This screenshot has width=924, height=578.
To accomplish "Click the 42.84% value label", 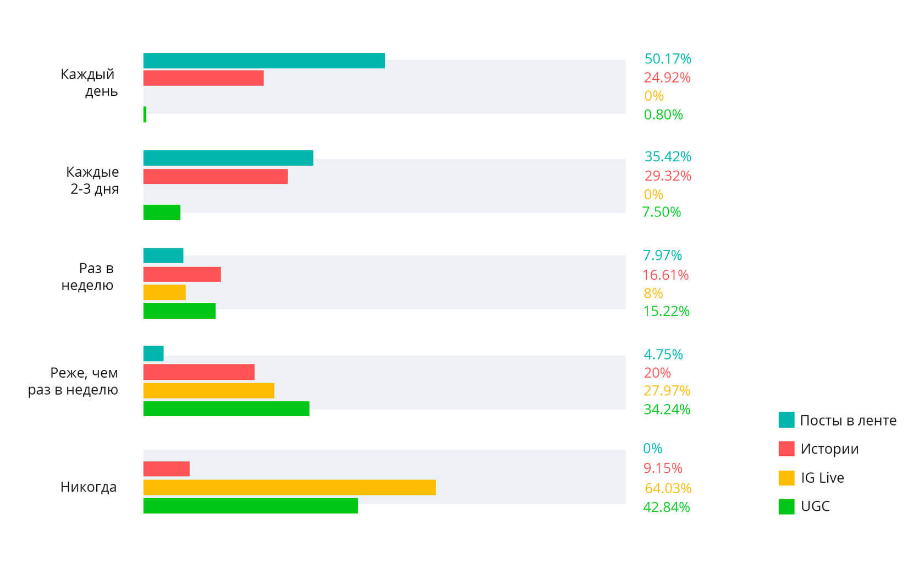I will click(x=666, y=507).
